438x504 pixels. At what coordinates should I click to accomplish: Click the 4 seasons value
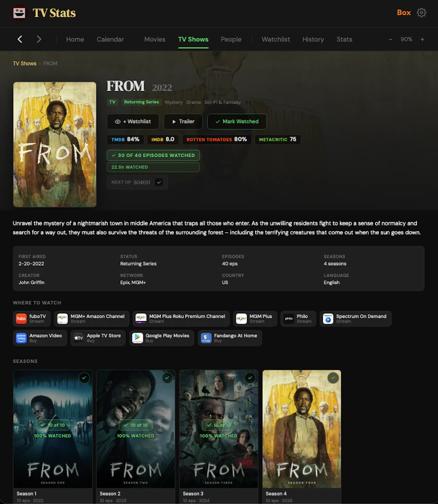click(335, 264)
